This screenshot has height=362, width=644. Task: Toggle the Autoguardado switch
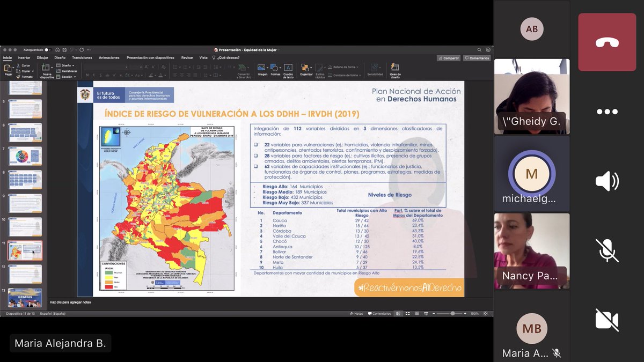48,49
